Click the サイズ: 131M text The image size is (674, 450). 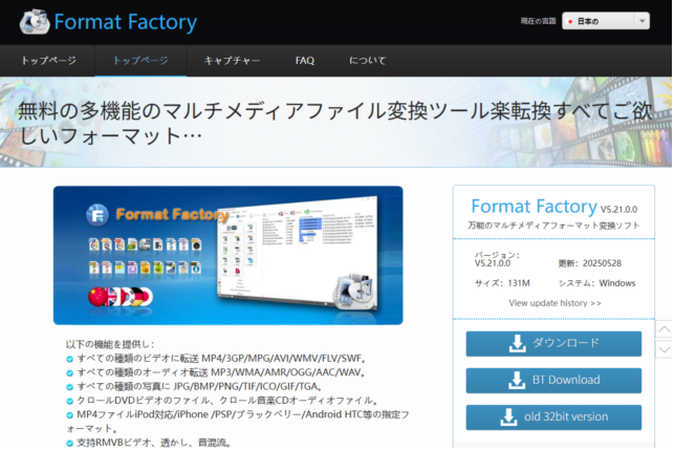coord(502,283)
